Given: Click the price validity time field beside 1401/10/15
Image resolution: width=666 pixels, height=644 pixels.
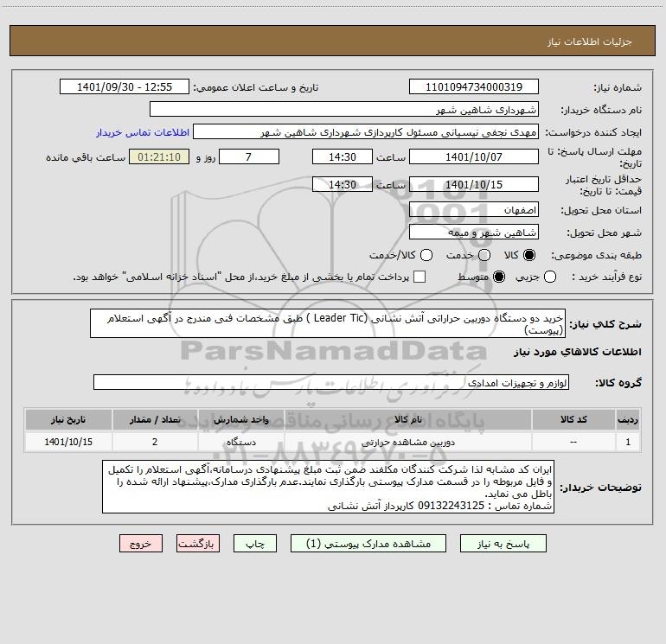Looking at the screenshot, I should (x=343, y=184).
